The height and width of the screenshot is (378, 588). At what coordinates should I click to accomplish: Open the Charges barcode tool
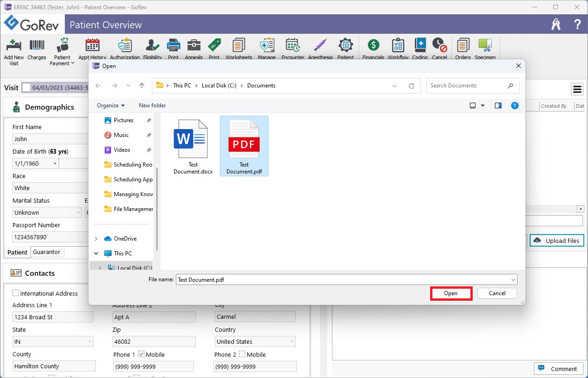[37, 50]
